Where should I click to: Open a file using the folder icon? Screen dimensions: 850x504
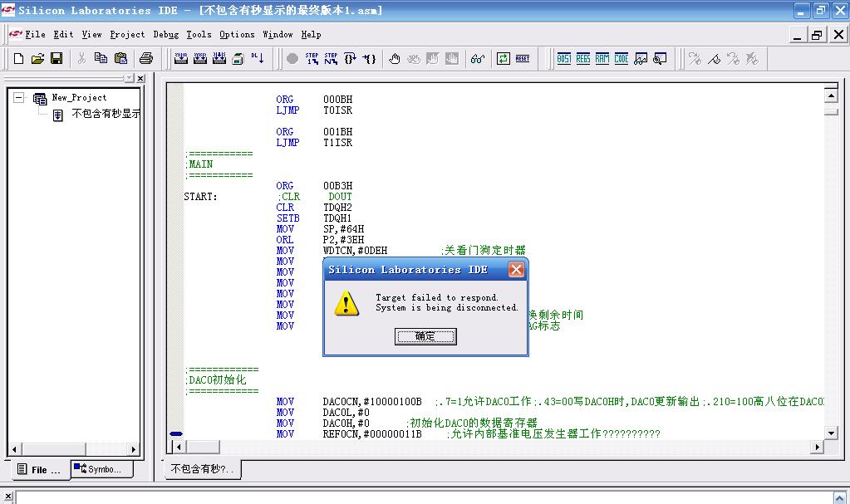click(37, 58)
